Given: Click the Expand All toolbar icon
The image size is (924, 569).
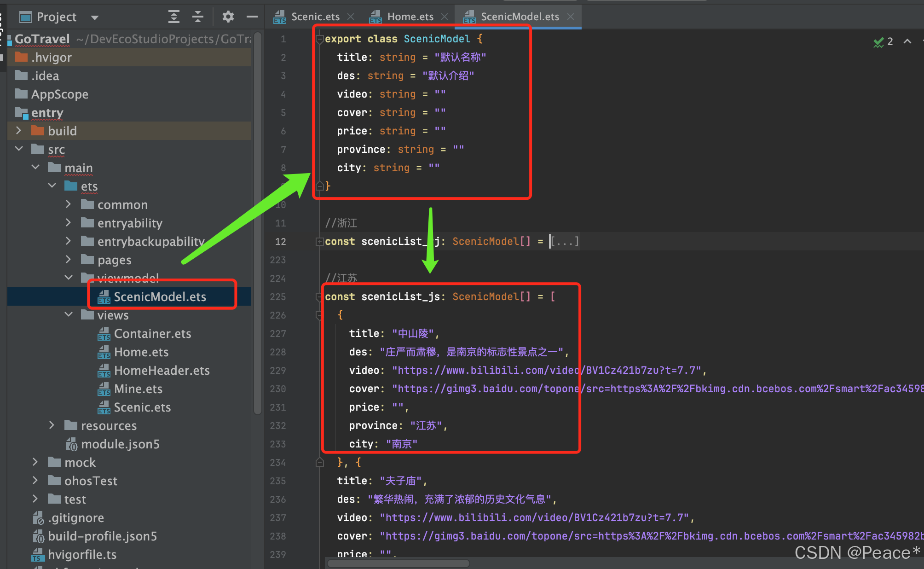Looking at the screenshot, I should point(173,17).
